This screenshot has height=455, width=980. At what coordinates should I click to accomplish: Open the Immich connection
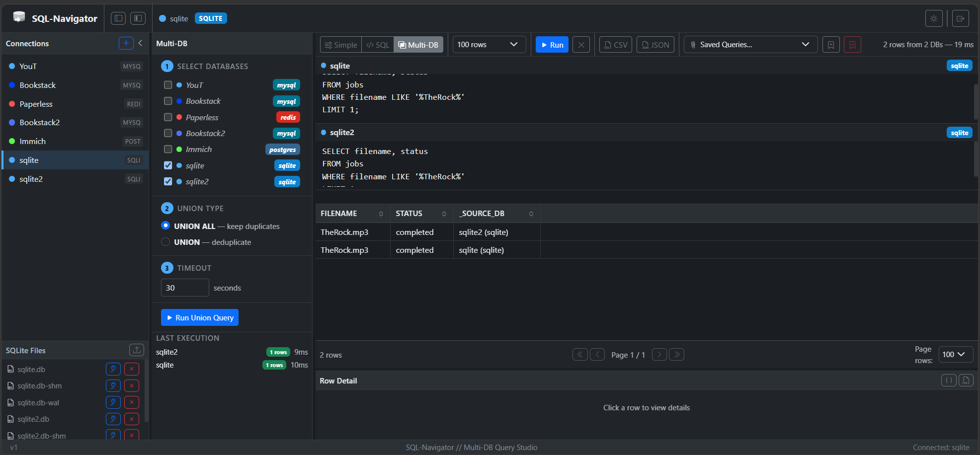(x=75, y=141)
